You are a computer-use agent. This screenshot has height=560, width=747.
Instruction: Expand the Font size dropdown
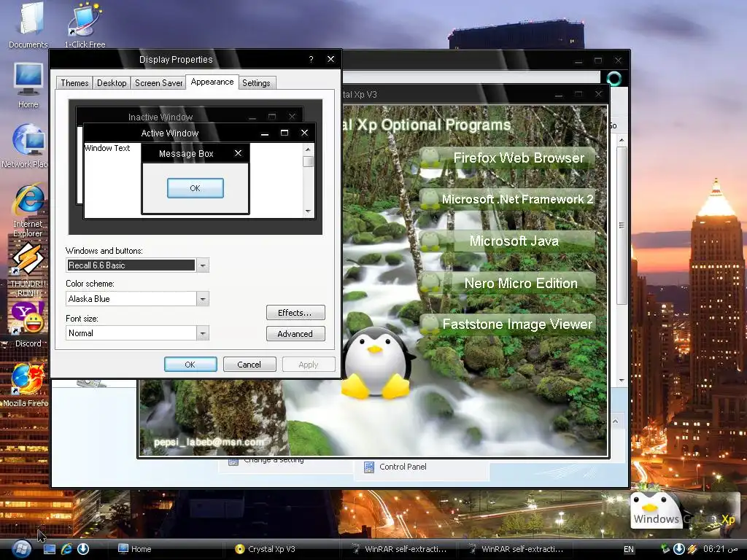point(203,333)
